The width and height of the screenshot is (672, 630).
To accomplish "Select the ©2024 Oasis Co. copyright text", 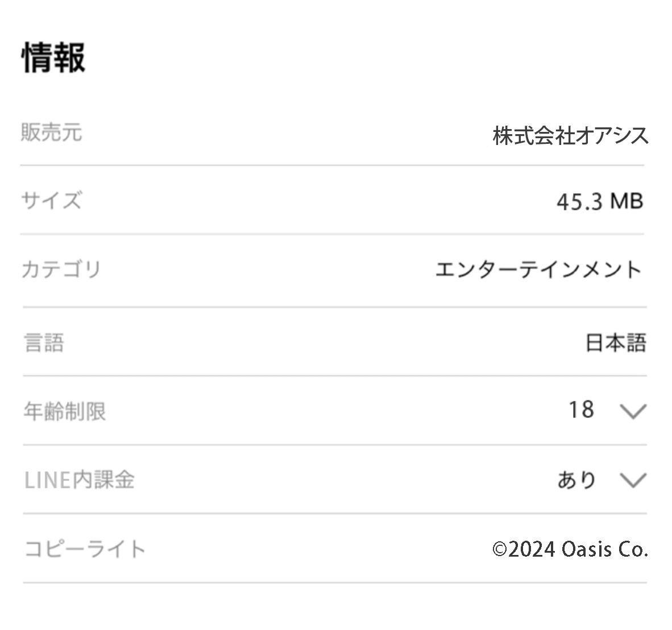I will tap(570, 549).
